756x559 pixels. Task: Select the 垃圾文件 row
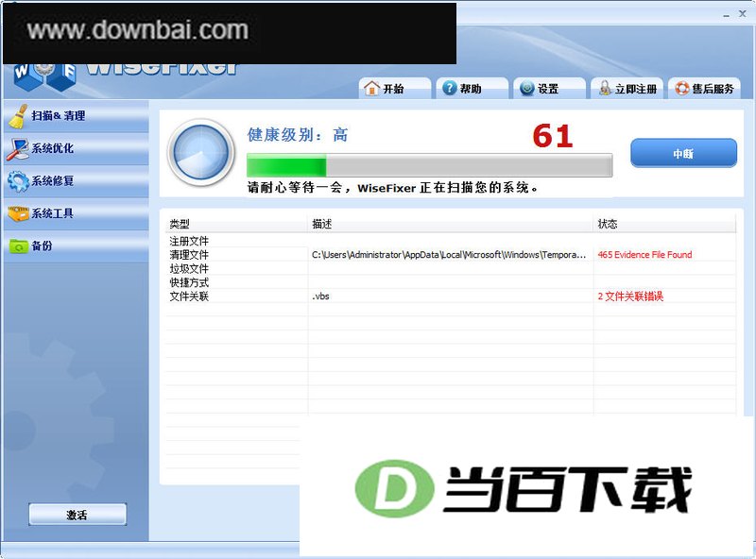451,268
